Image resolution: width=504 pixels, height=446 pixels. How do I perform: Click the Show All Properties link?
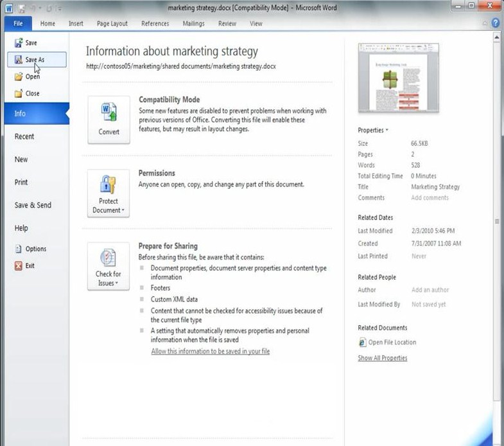coord(383,358)
